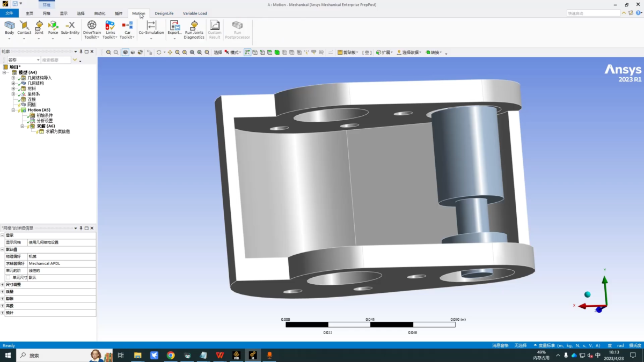Open DriveTrain Toolkit
This screenshot has width=644, height=362.
(92, 30)
